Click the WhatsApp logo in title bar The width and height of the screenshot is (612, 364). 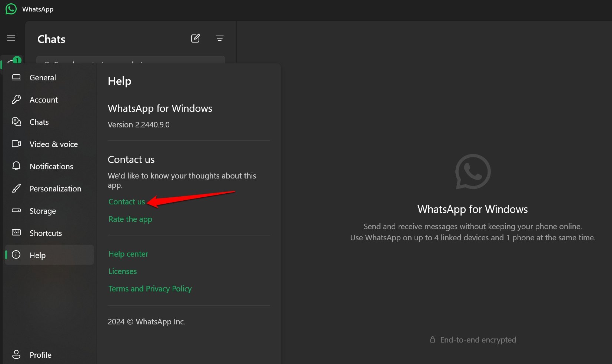[x=11, y=9]
